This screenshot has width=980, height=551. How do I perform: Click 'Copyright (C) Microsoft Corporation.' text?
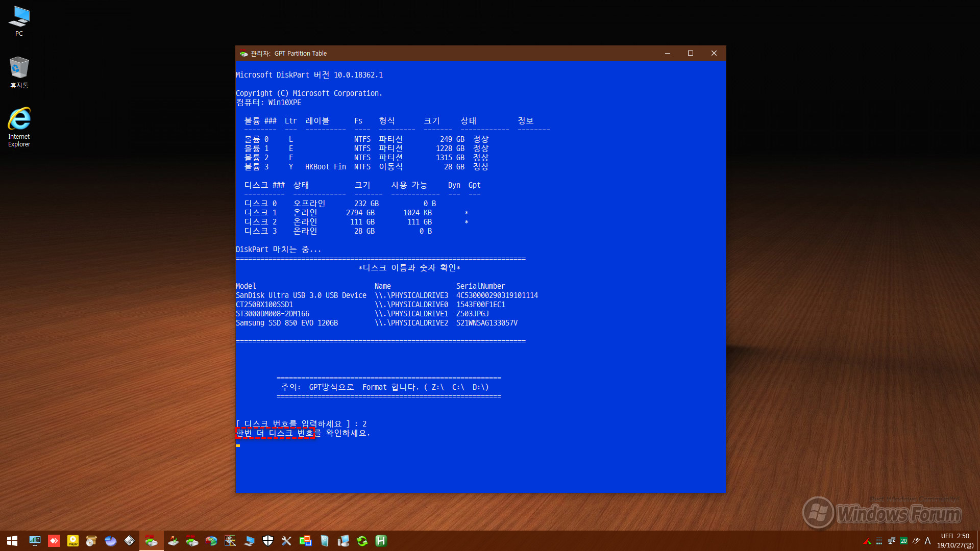coord(309,93)
